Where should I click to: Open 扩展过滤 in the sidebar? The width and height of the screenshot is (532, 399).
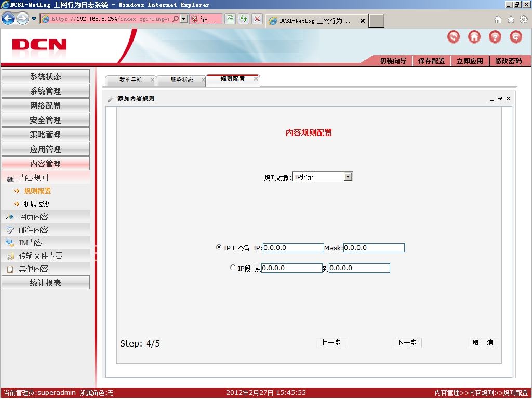(x=37, y=204)
